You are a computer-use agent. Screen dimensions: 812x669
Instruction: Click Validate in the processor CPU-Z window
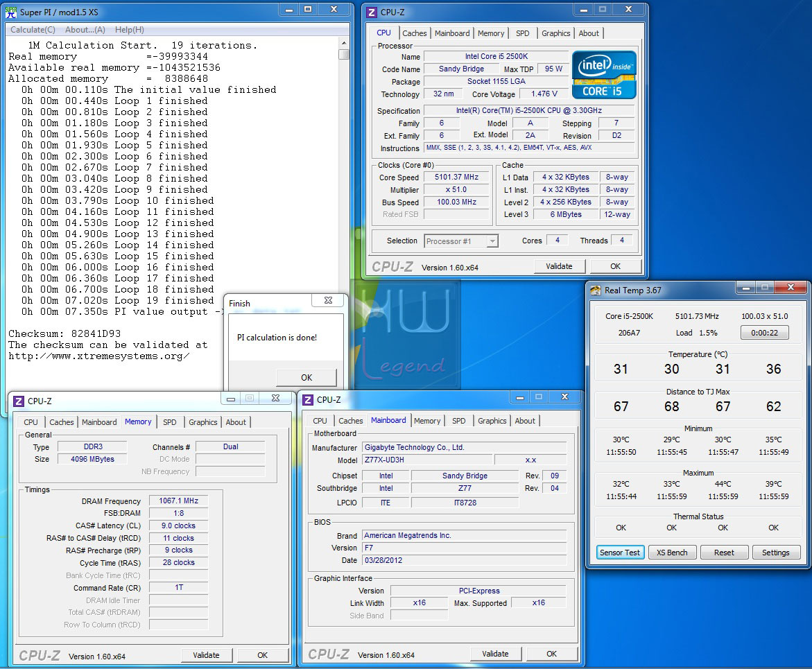point(560,266)
